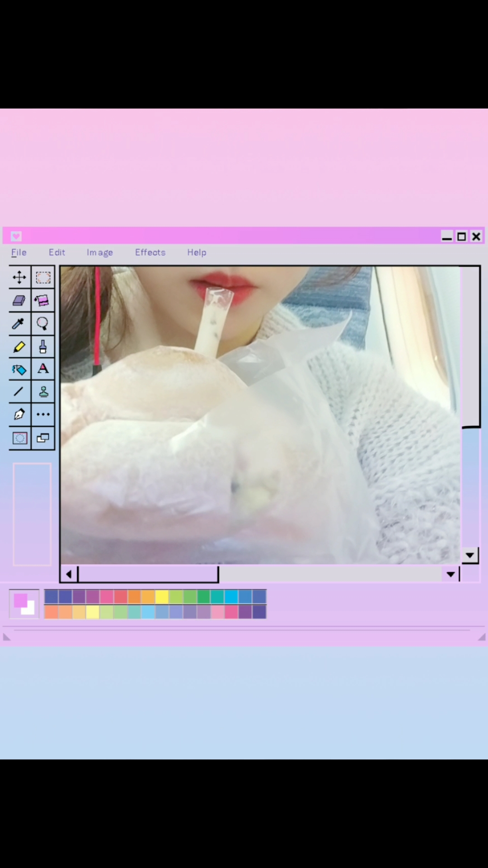Click the down arrow beside horizontal scrollbar
The height and width of the screenshot is (868, 488).
[x=450, y=574]
